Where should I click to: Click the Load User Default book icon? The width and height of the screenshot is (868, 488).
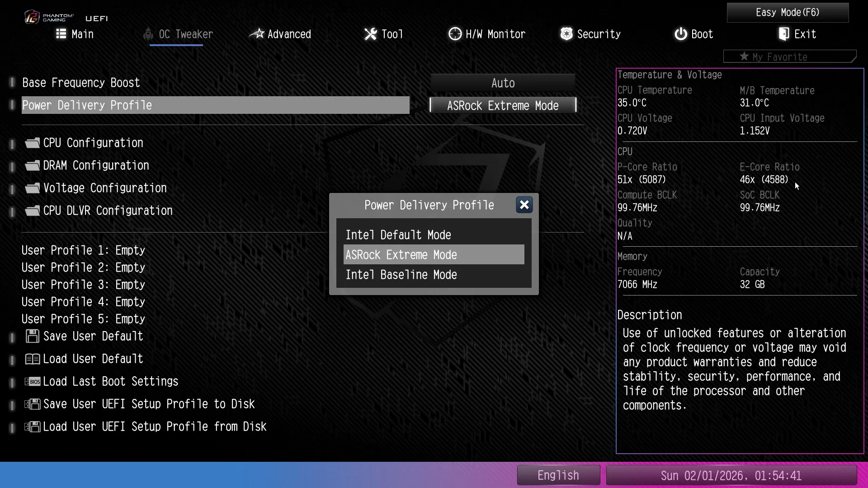click(x=32, y=359)
